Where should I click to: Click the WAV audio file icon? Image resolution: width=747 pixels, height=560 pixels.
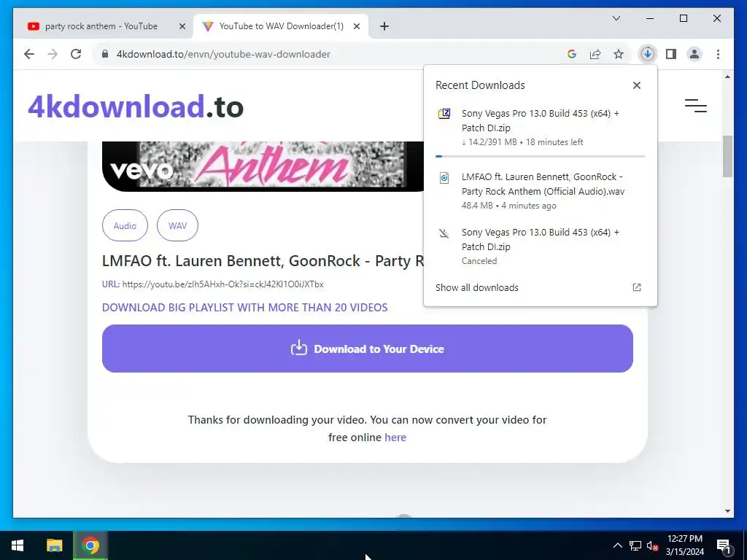click(x=444, y=178)
